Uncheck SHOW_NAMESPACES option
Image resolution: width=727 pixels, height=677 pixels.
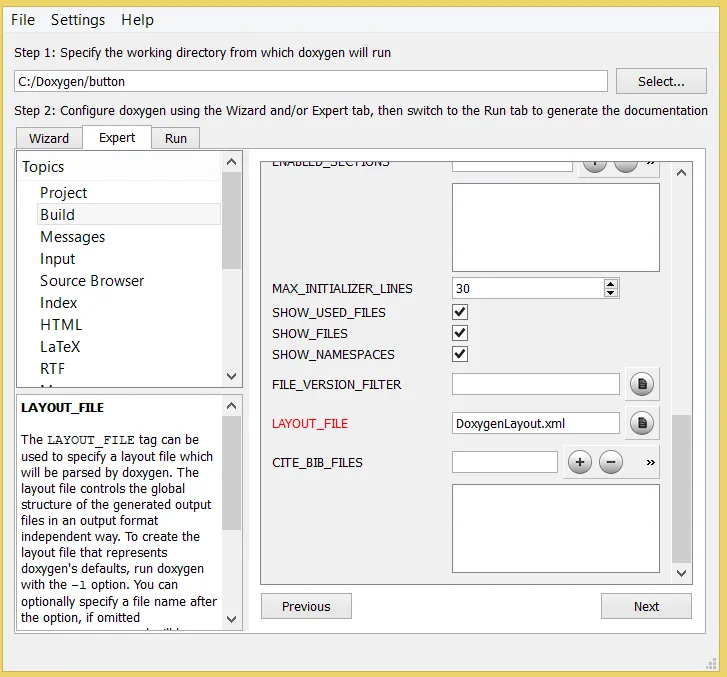(x=460, y=354)
